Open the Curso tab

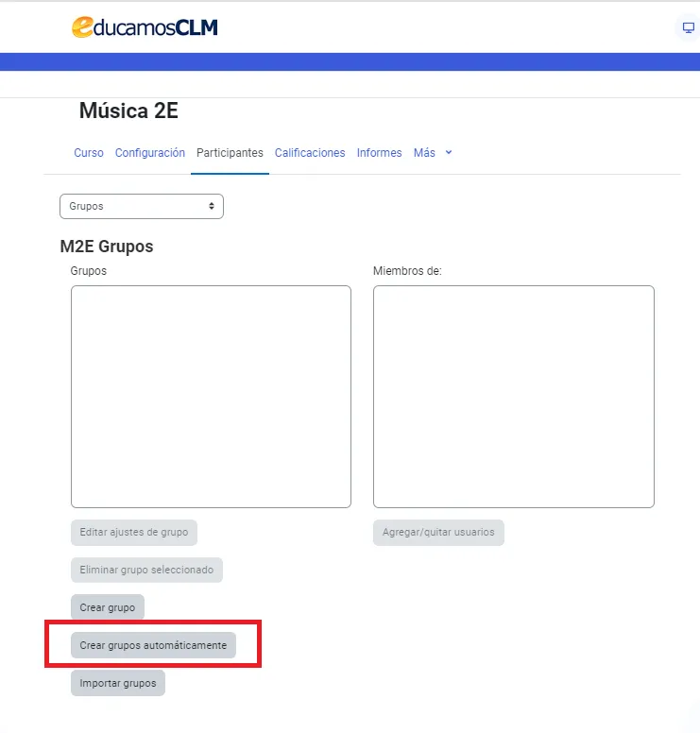(89, 153)
